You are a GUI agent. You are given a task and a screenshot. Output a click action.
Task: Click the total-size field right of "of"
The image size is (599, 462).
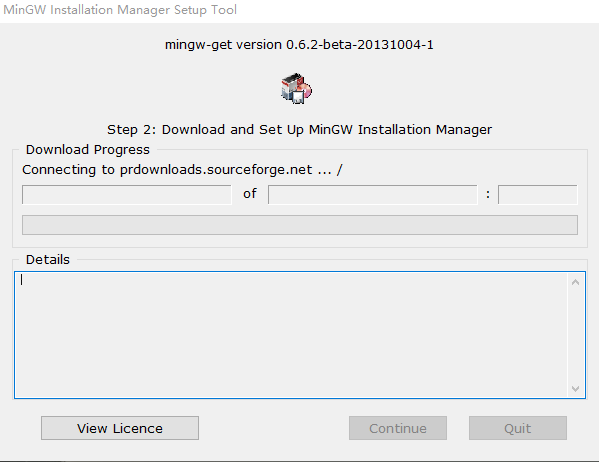pyautogui.click(x=373, y=195)
